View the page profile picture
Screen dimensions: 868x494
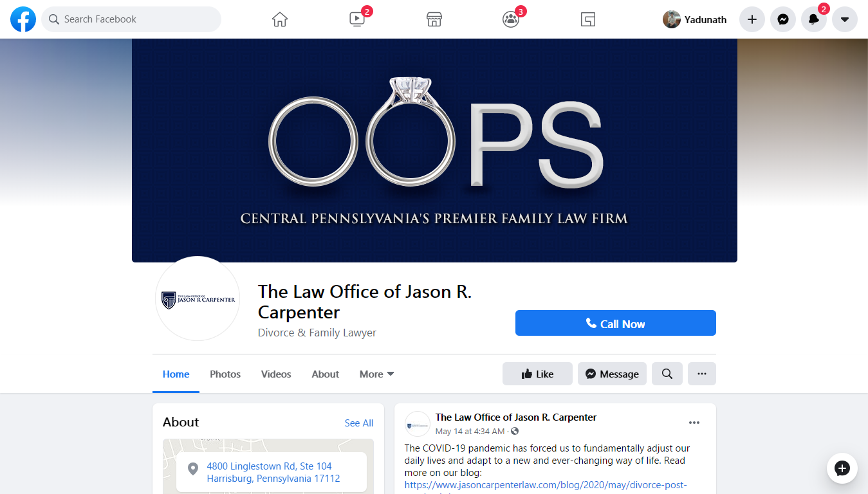[198, 298]
